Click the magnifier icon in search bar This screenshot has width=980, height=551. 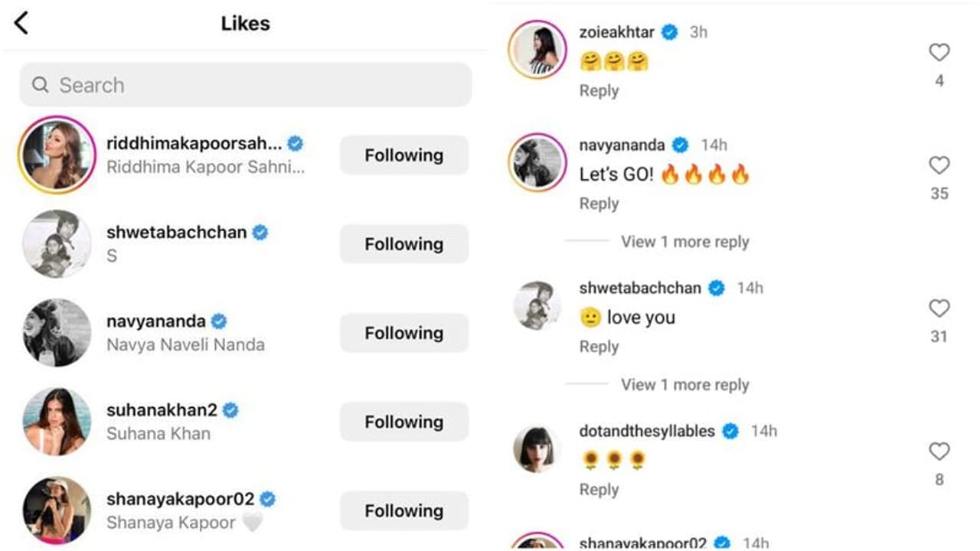tap(41, 85)
